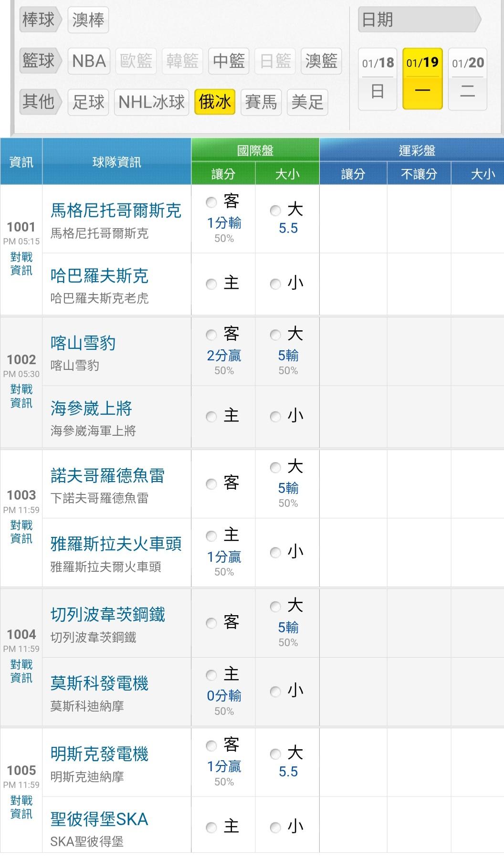Open team link 切列波韋茨鋼鐵
504x860 pixels.
[108, 615]
